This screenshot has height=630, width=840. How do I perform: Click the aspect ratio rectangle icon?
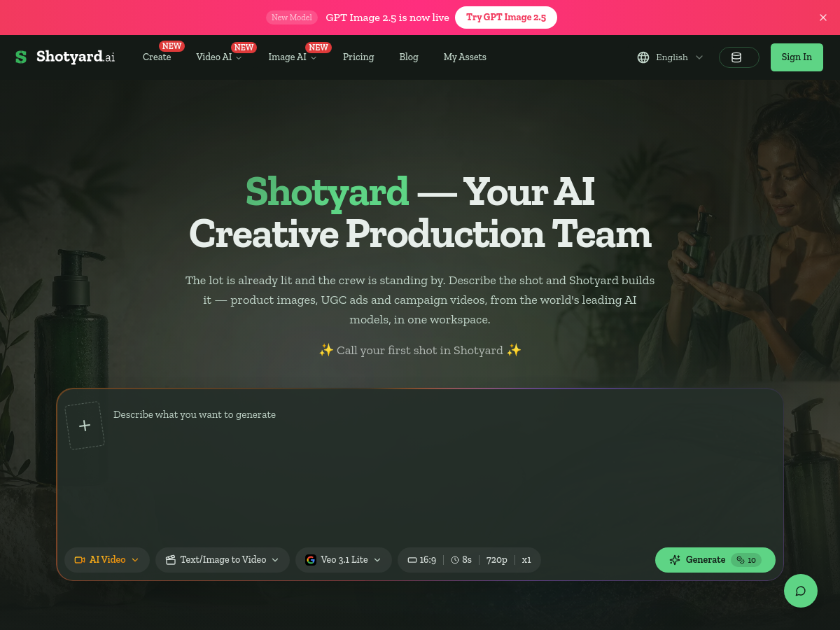412,560
